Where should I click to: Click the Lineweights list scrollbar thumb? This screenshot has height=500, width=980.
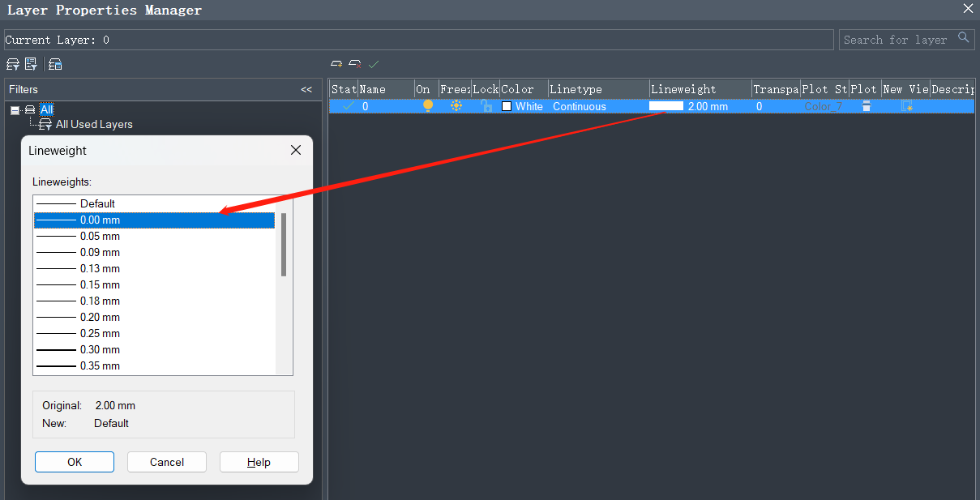[284, 244]
